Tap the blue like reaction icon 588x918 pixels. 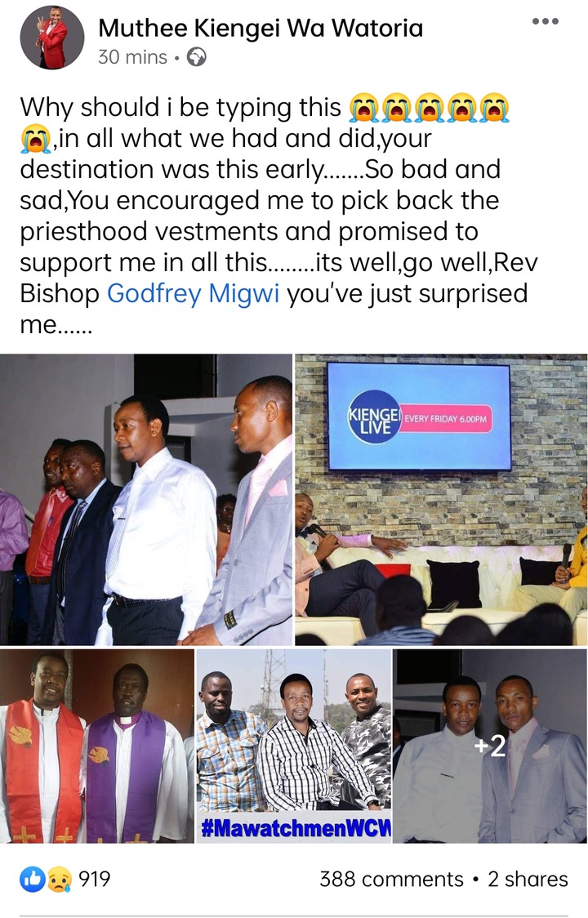33,879
